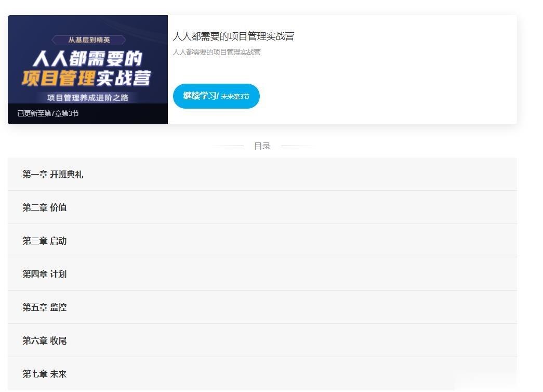Click the orange 项目管理 text on cover

click(x=58, y=78)
